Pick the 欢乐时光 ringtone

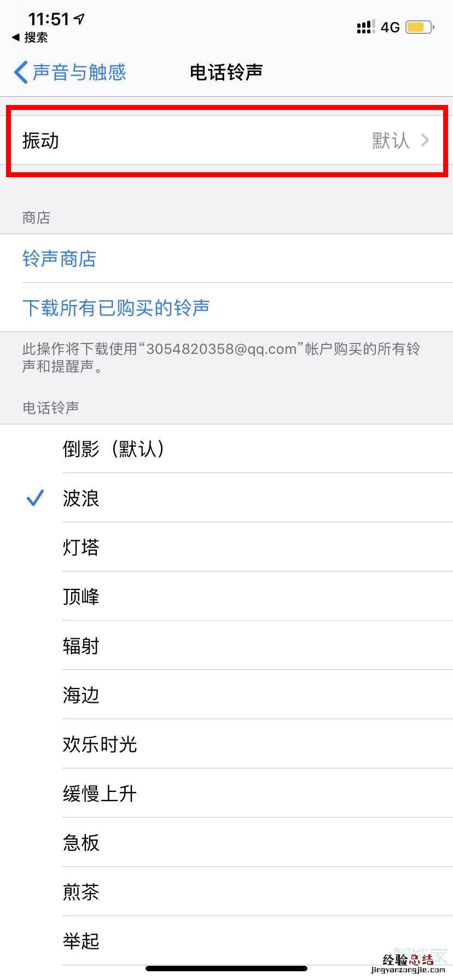[100, 744]
